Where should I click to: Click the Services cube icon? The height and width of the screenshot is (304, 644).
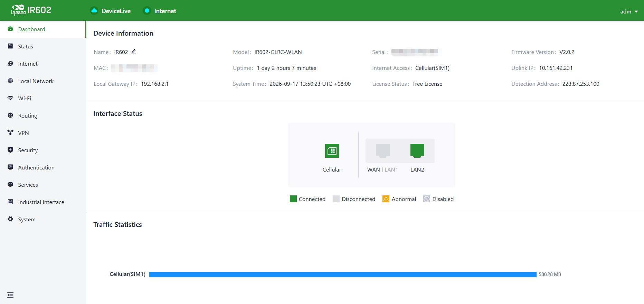click(10, 185)
